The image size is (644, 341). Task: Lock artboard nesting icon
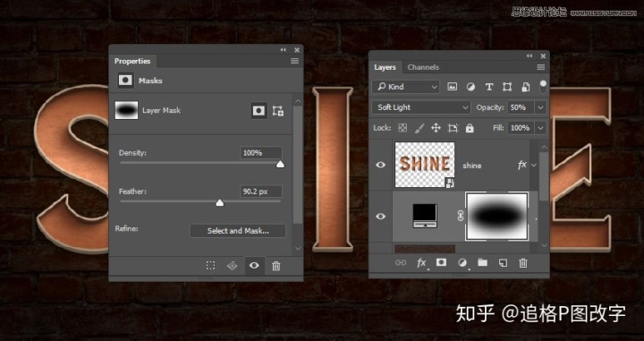pyautogui.click(x=453, y=128)
